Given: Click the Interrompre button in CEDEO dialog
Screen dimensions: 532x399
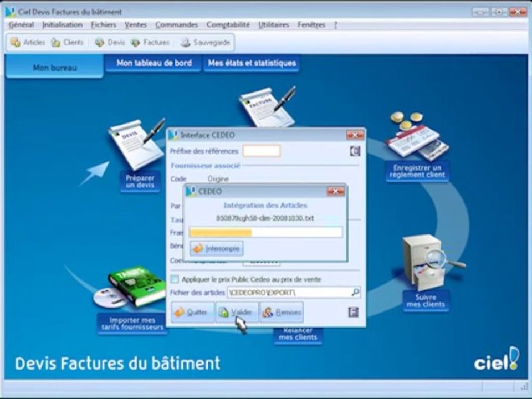Looking at the screenshot, I should pyautogui.click(x=217, y=249).
